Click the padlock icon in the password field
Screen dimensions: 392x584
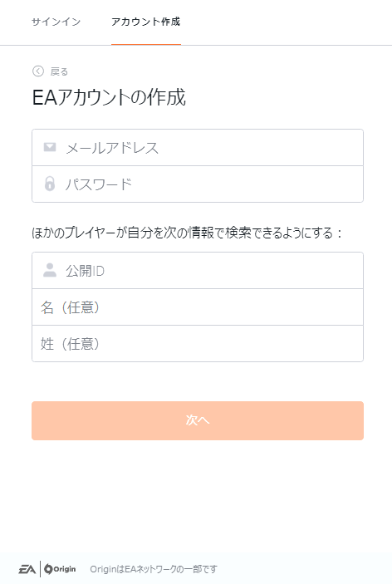pyautogui.click(x=50, y=184)
